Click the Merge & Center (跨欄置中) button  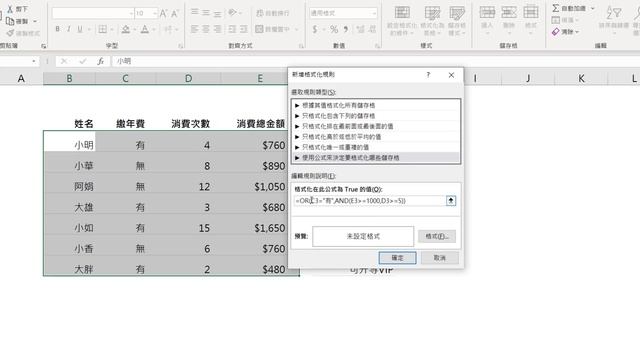point(273,29)
